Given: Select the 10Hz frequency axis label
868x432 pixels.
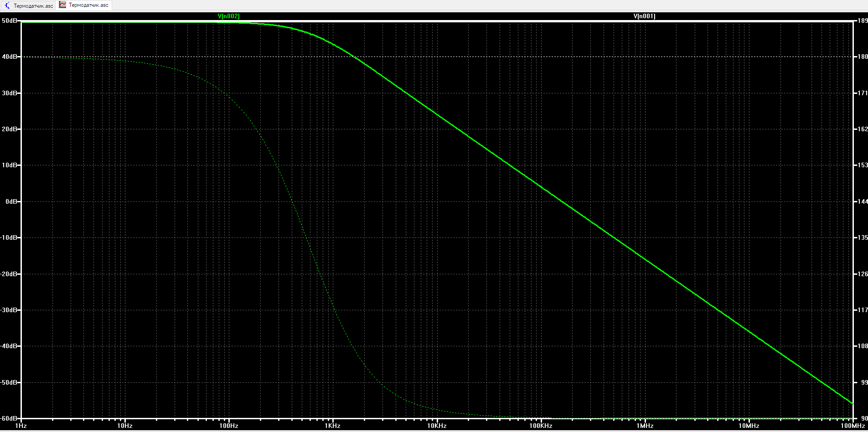Looking at the screenshot, I should 125,426.
